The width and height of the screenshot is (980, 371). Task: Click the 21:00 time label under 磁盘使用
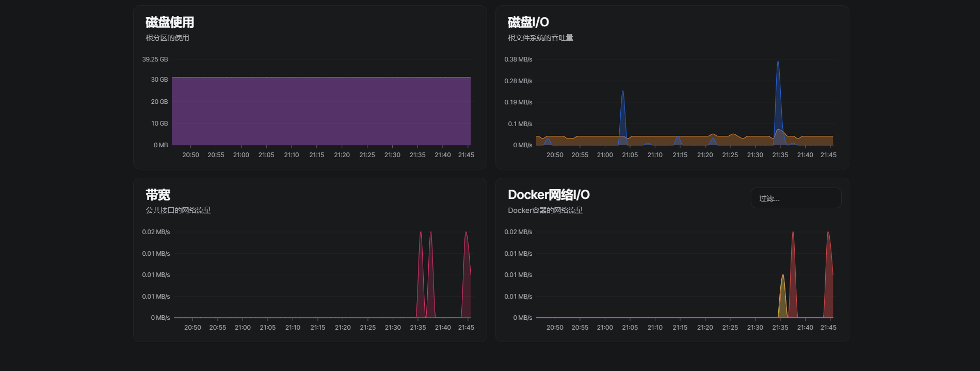pyautogui.click(x=241, y=155)
